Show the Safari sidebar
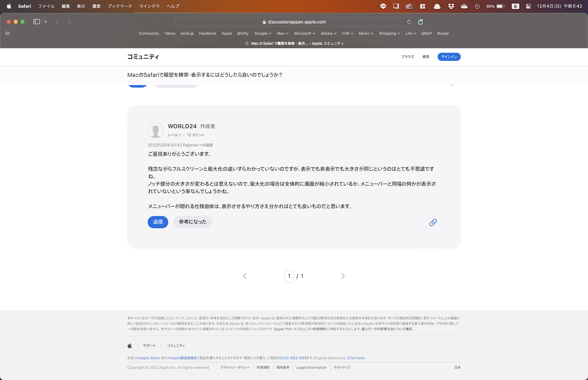Image resolution: width=588 pixels, height=380 pixels. point(37,22)
